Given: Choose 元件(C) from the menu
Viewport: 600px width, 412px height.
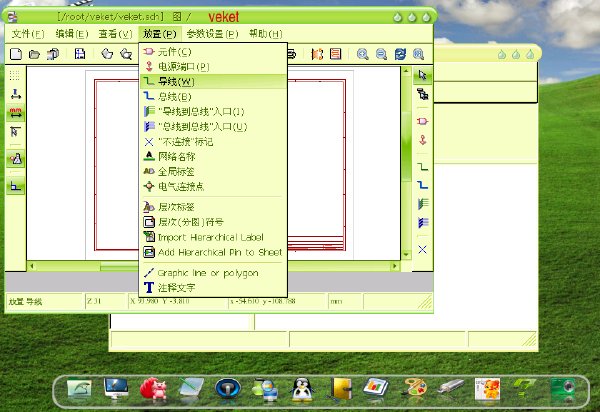Looking at the screenshot, I should point(214,51).
